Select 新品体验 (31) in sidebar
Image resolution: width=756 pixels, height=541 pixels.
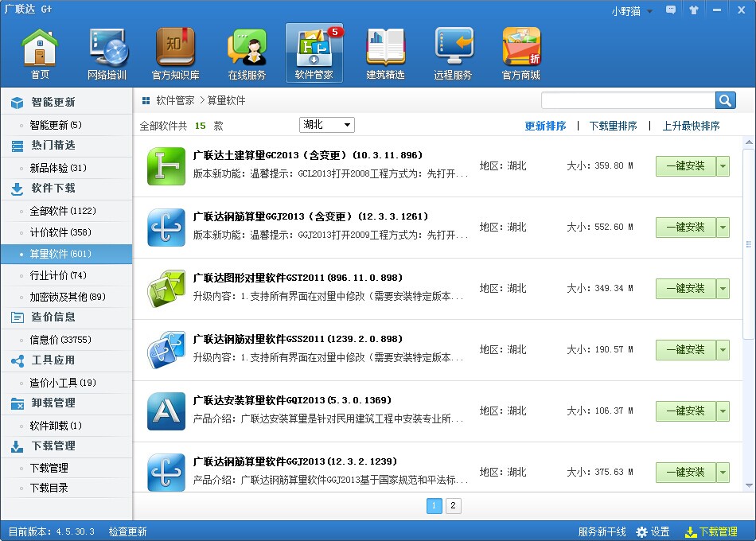(x=66, y=169)
